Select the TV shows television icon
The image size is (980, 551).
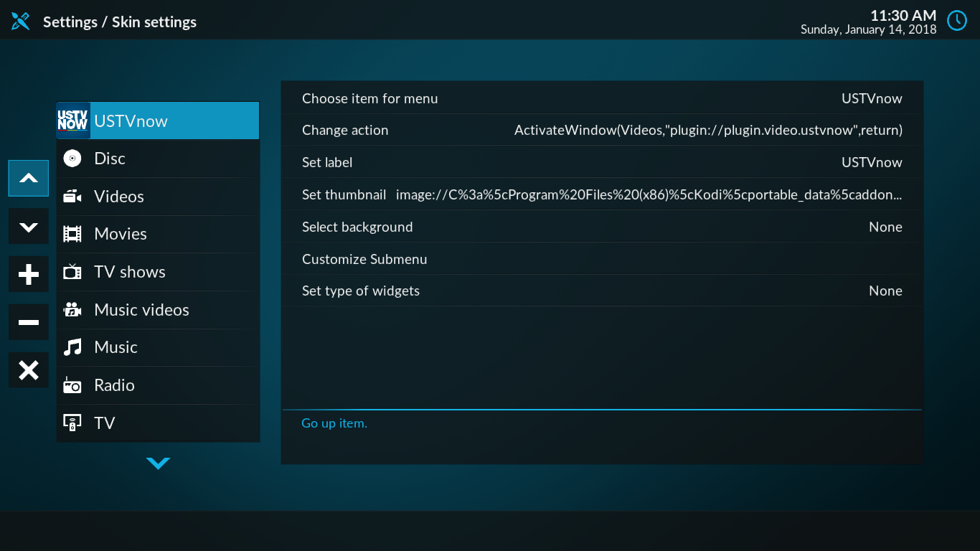click(x=72, y=271)
